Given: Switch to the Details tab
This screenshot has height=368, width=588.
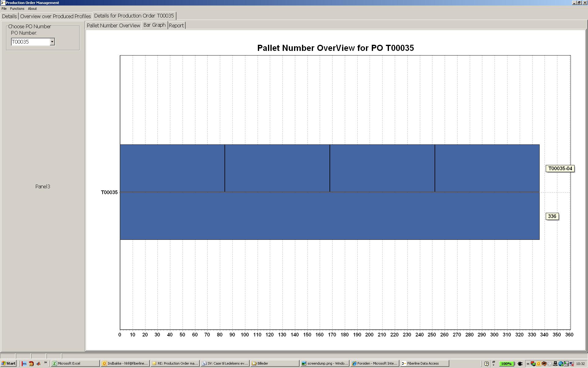Looking at the screenshot, I should (9, 16).
